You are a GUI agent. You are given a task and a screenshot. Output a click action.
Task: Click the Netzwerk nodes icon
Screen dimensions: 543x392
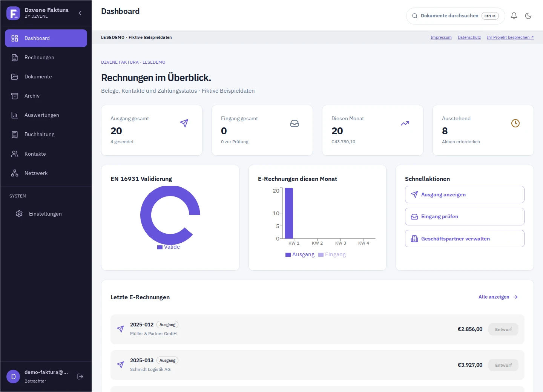tap(15, 173)
